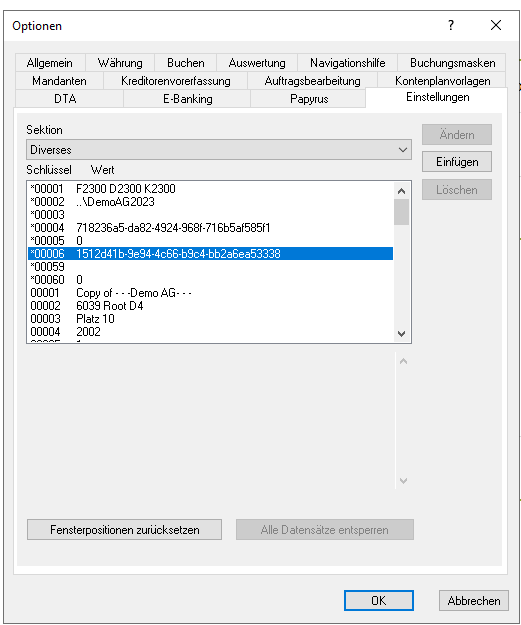Switch to the E-Banking tab
Screen dimensions: 521x625
187,99
